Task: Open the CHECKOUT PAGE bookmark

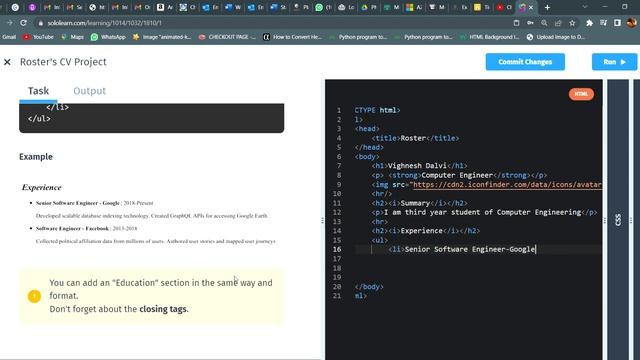Action: 227,37
